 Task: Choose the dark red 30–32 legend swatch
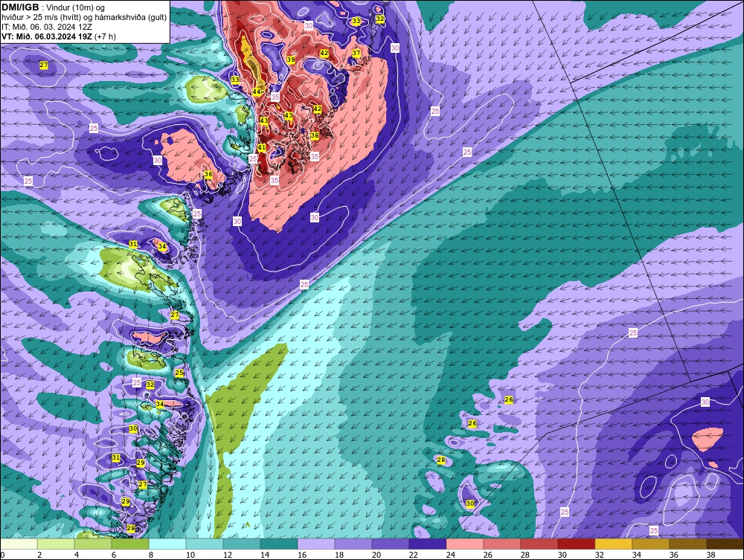[577, 544]
